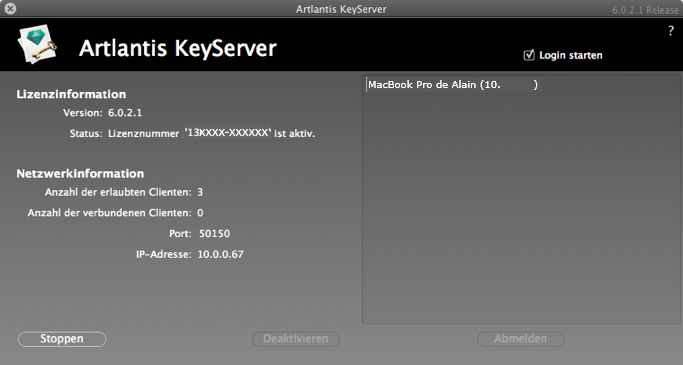Click the Netzwerkinformation heading

pos(80,173)
